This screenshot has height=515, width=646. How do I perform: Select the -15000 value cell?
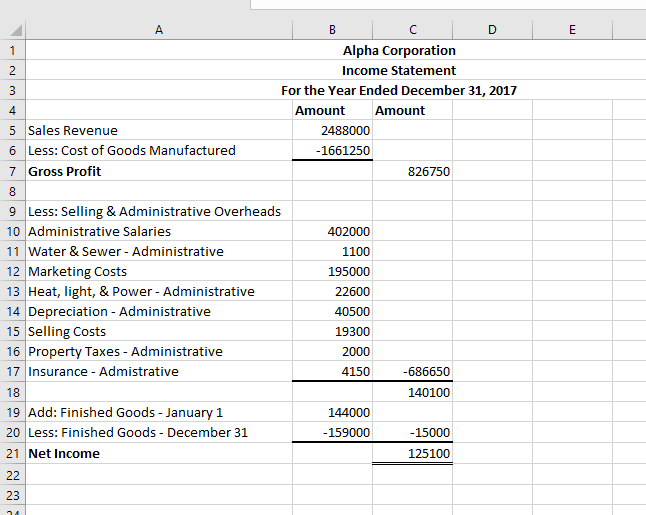[412, 432]
